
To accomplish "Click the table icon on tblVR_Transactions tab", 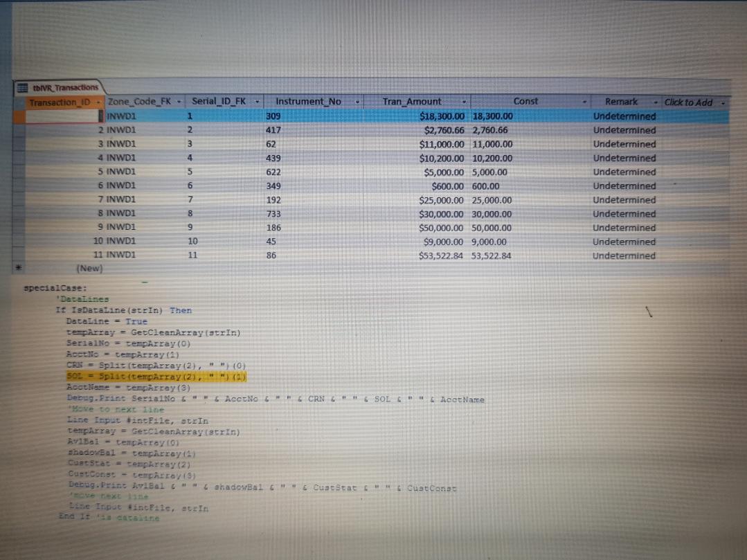I will pos(22,88).
